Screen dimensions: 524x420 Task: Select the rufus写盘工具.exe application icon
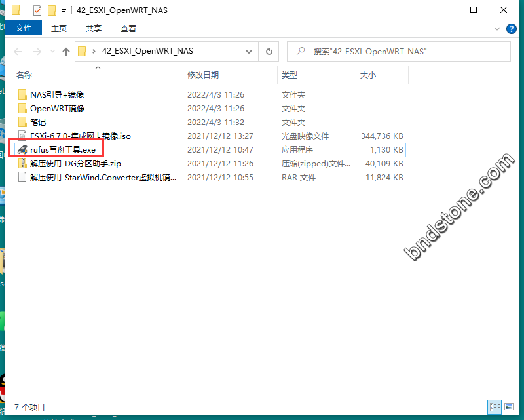tap(22, 149)
